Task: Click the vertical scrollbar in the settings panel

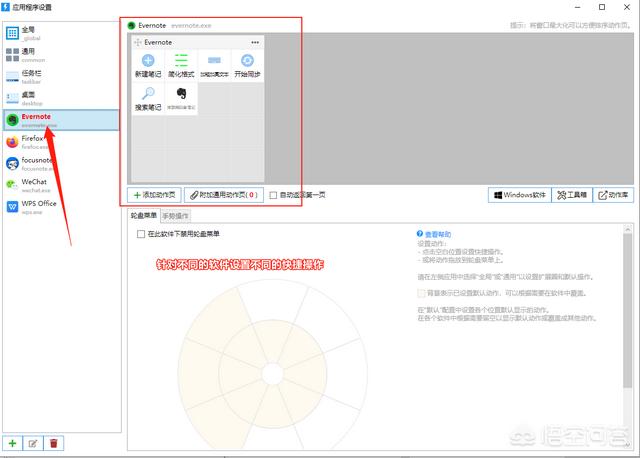Action: 627,310
